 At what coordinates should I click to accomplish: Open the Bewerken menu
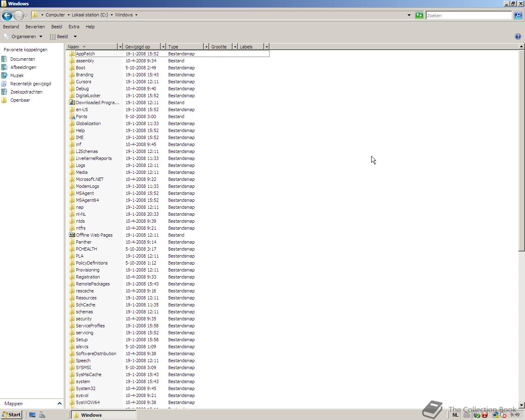point(35,27)
